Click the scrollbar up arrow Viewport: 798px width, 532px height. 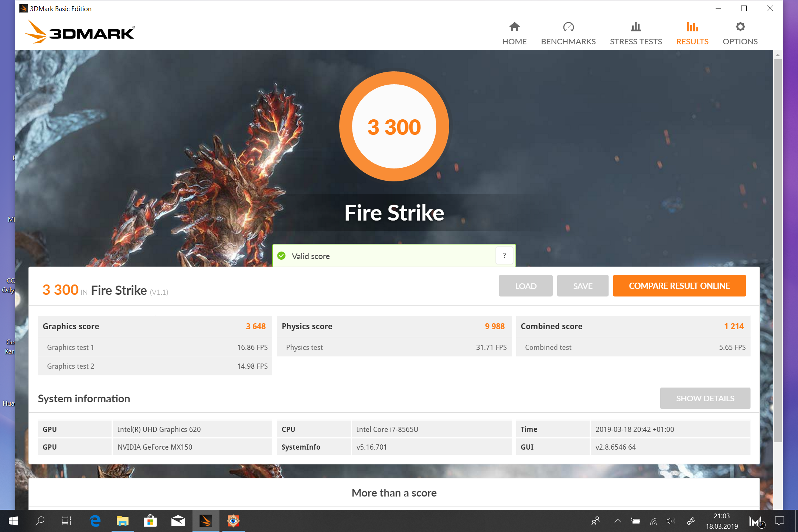778,55
